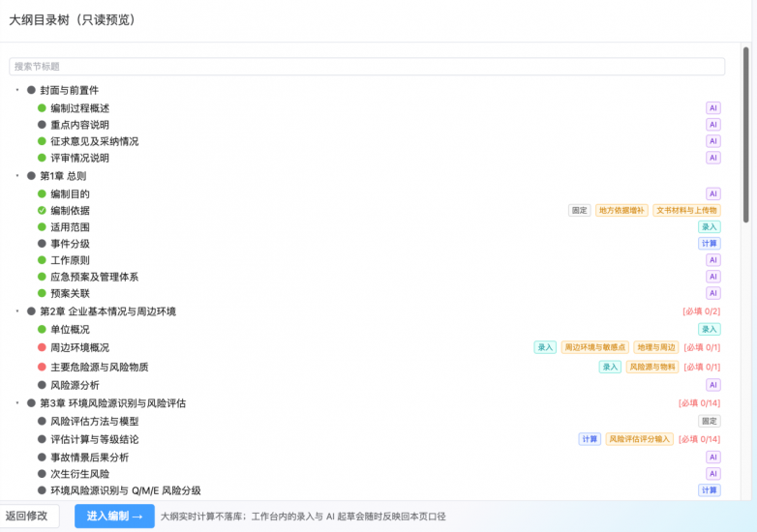The height and width of the screenshot is (532, 757).
Task: Click the 固定 badge on 编制依据 row
Action: (579, 210)
